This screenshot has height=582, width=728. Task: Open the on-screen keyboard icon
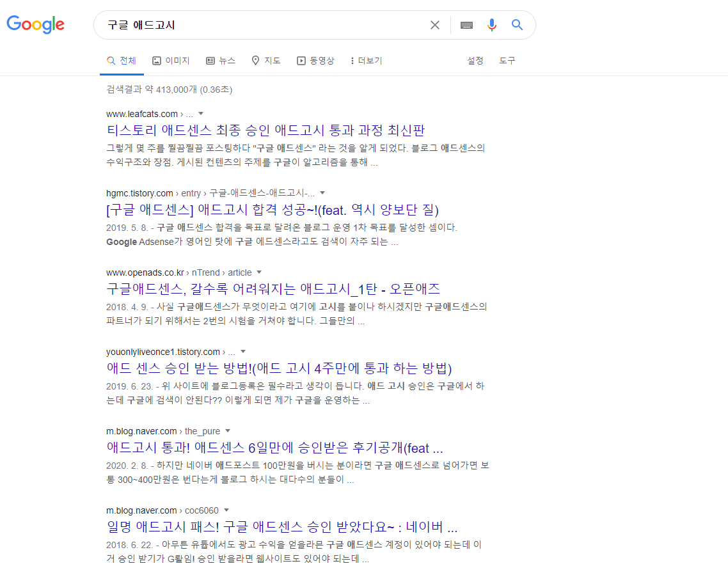(466, 25)
